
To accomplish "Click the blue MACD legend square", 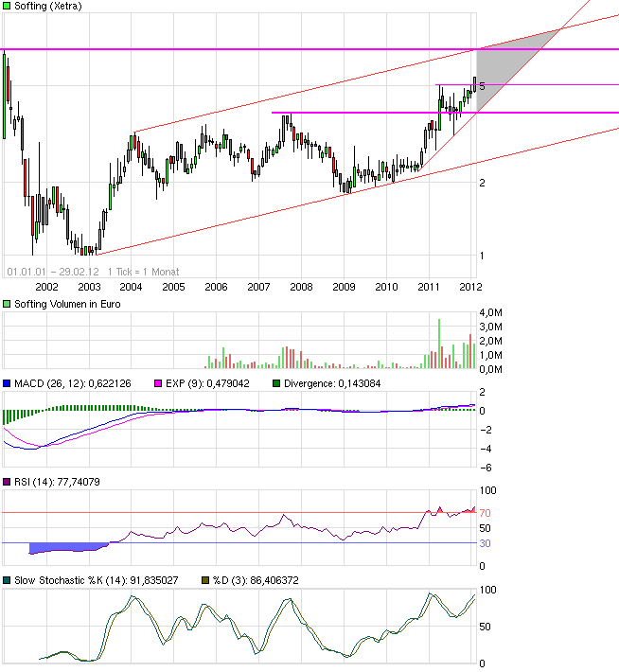I will tap(7, 383).
